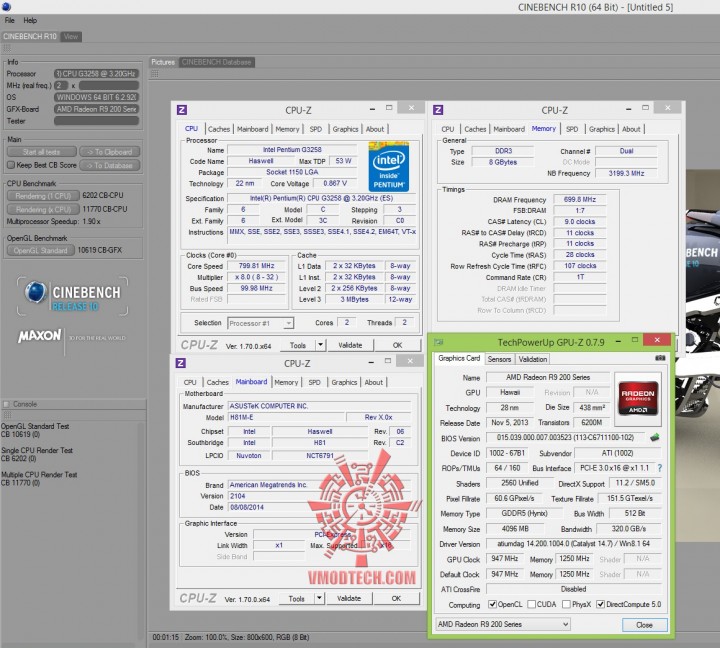This screenshot has width=720, height=648.
Task: Click the status bar zoom and size text
Action: click(247, 637)
